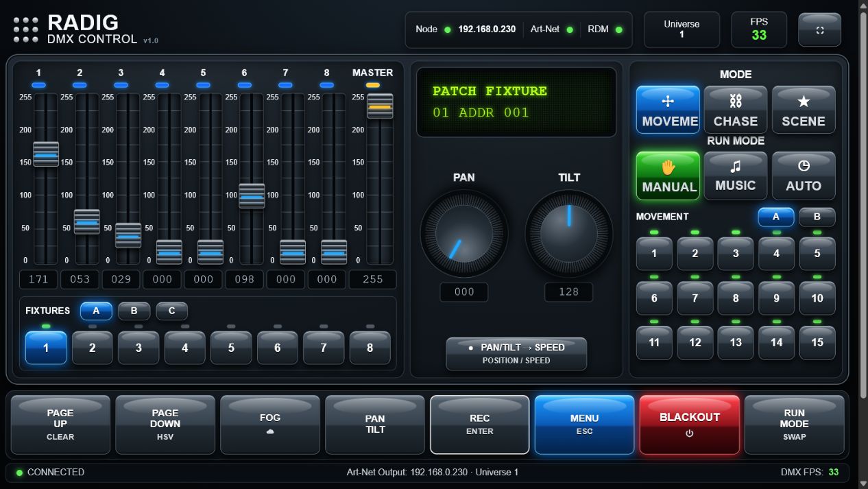This screenshot has width=868, height=489.
Task: Click the RDM status indicator
Action: (x=618, y=29)
